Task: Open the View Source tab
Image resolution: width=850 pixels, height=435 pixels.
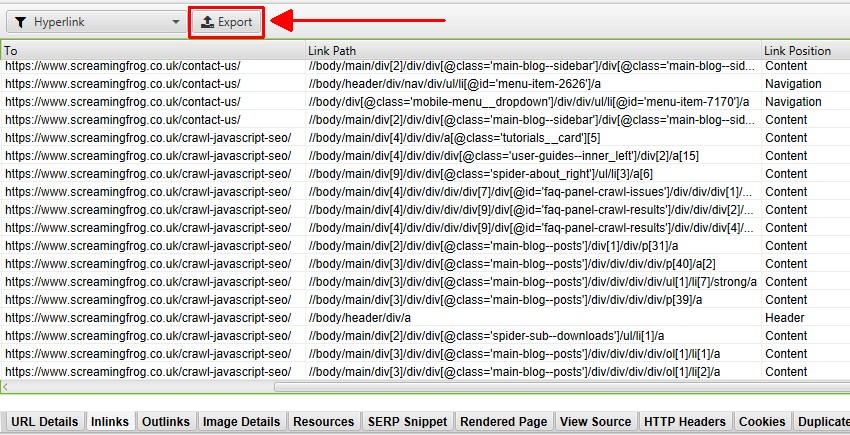Action: click(x=595, y=421)
